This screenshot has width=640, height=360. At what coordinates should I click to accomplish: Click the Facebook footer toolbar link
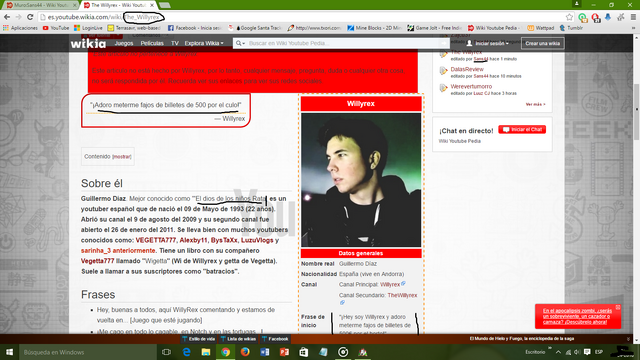pyautogui.click(x=276, y=339)
